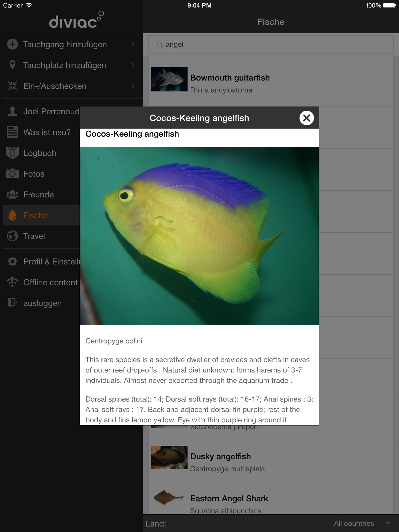Open the Eastern Angel Shark entry
Image resolution: width=399 pixels, height=532 pixels.
[x=271, y=500]
